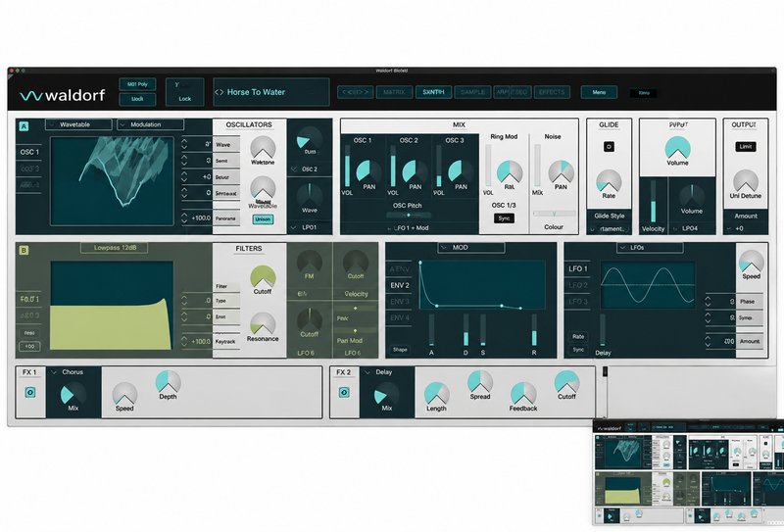
Task: Click the Delay Feedback knob
Action: [523, 394]
